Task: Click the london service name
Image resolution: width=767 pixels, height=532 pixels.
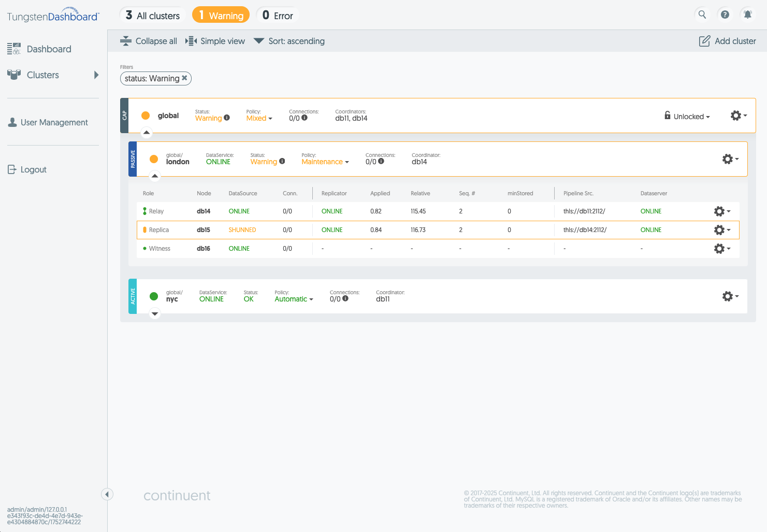Action: click(178, 162)
